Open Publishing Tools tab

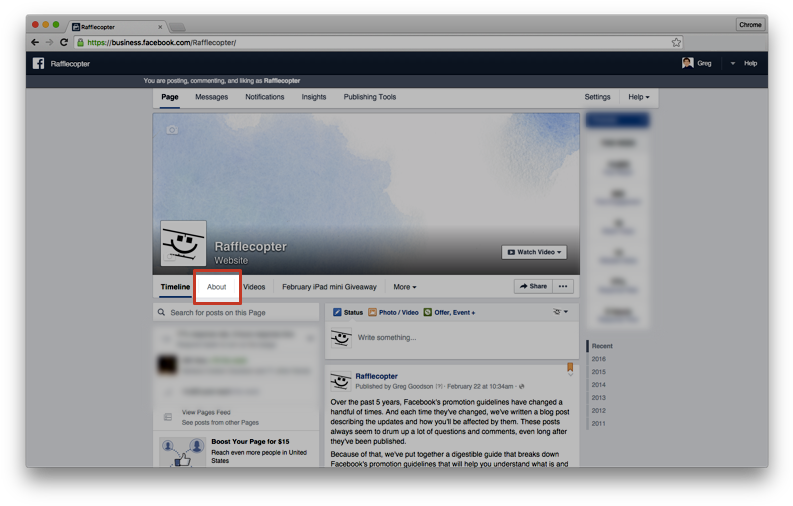[370, 97]
